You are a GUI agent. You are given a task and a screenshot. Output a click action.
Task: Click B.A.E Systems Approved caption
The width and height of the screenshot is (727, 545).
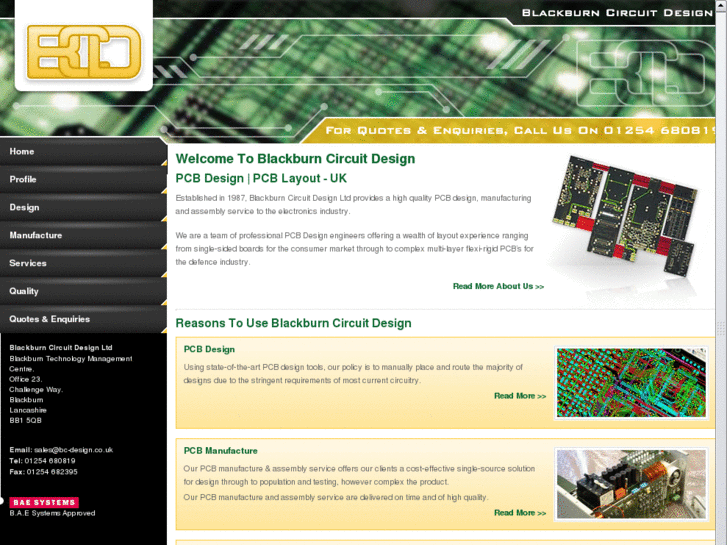[x=52, y=513]
